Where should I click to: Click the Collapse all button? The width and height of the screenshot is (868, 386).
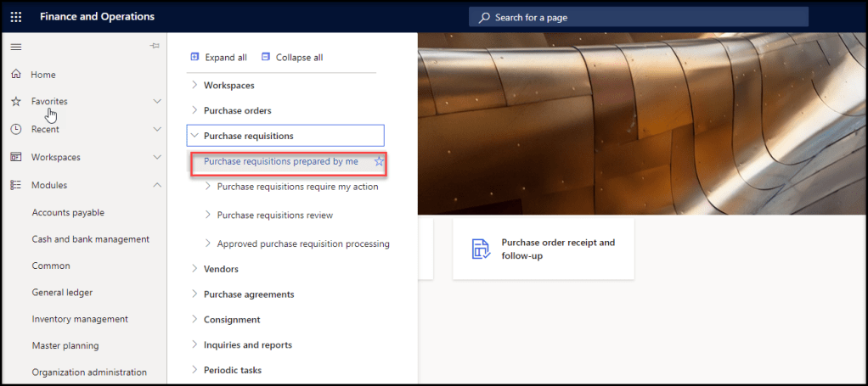click(291, 58)
